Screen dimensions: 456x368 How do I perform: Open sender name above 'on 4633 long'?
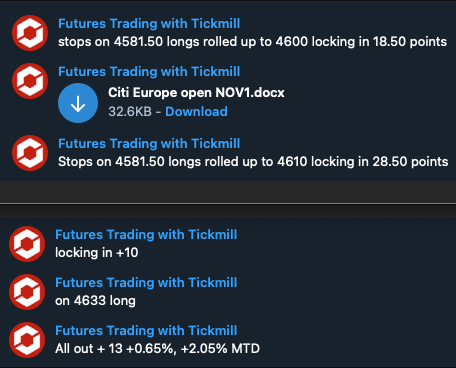(146, 283)
